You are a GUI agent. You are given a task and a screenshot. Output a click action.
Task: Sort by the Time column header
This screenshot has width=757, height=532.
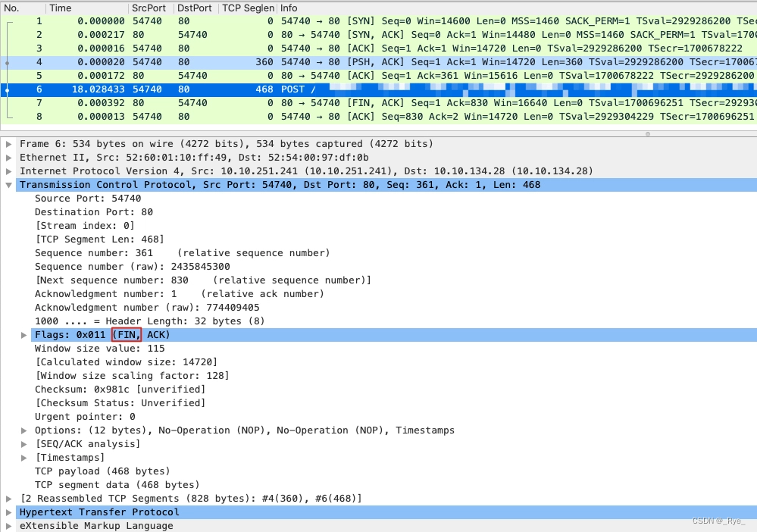pos(87,8)
